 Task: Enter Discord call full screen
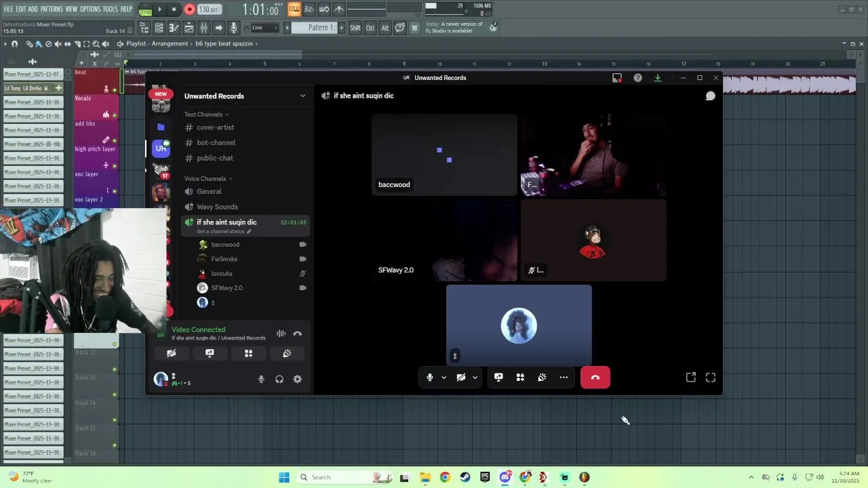pos(711,378)
